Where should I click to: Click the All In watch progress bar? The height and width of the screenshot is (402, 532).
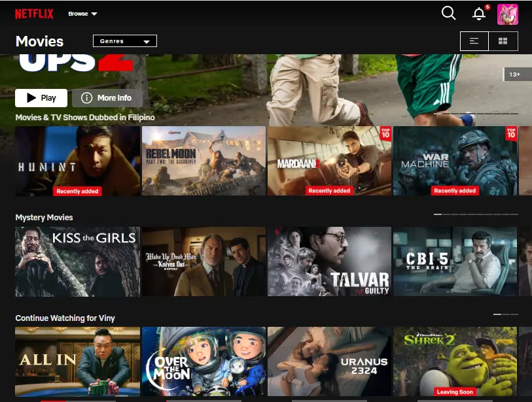[78, 401]
